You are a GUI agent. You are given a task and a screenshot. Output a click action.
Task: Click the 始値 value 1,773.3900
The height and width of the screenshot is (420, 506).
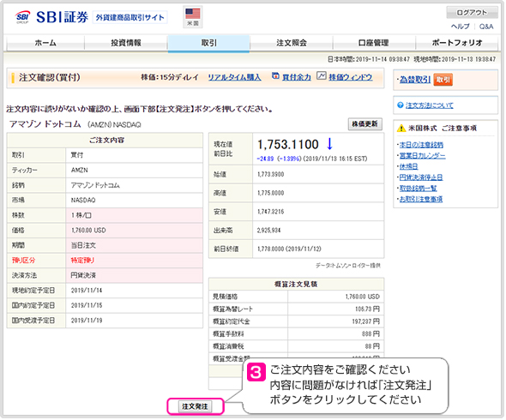click(271, 175)
